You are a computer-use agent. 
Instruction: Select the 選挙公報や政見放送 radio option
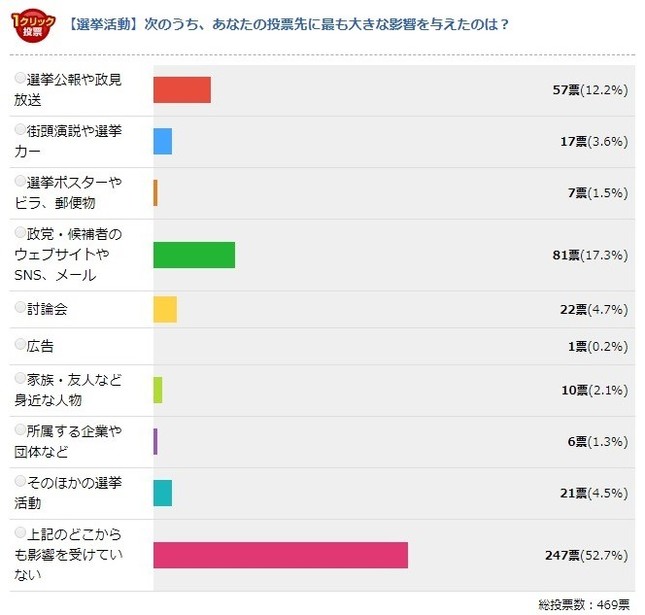click(20, 78)
